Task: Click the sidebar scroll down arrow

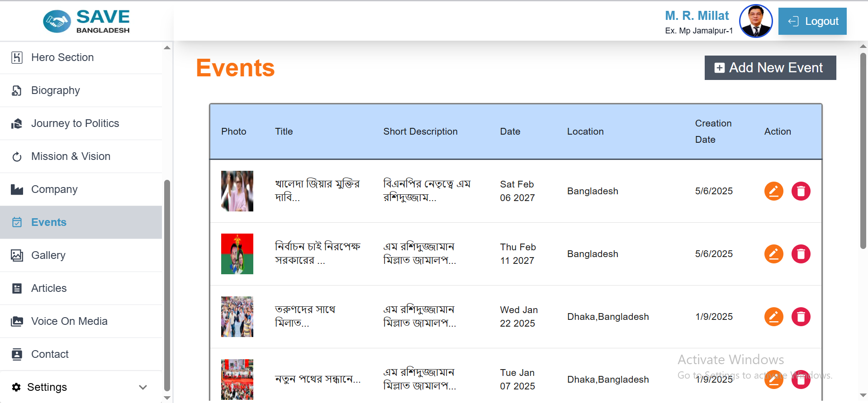Action: point(167,398)
